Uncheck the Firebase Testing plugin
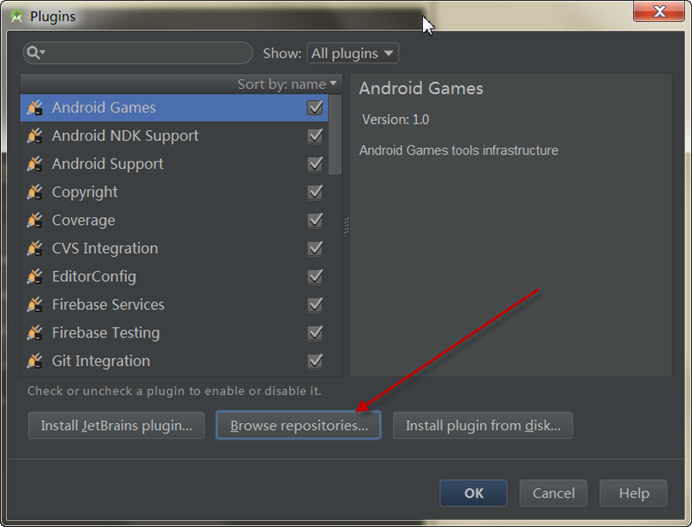 pos(315,333)
